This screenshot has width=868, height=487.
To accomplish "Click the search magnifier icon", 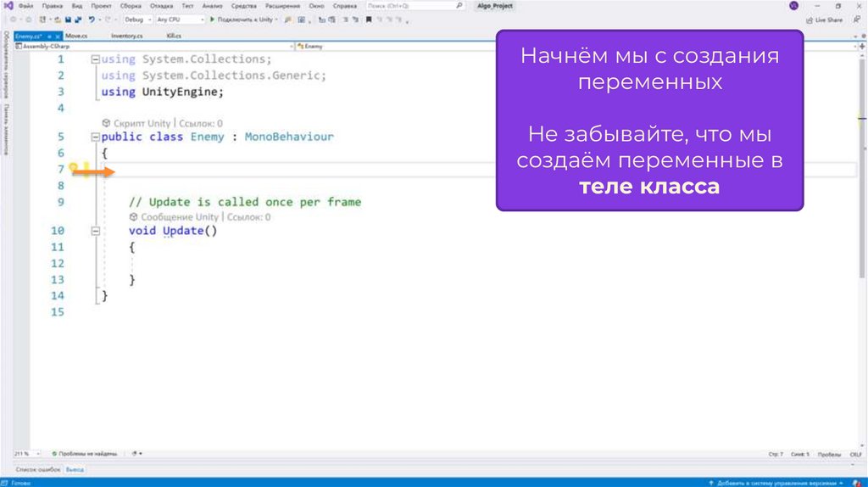I will point(459,6).
